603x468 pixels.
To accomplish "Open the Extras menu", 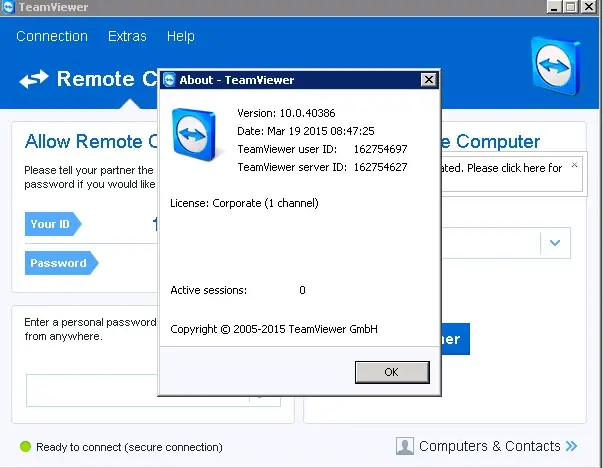I will [x=127, y=36].
